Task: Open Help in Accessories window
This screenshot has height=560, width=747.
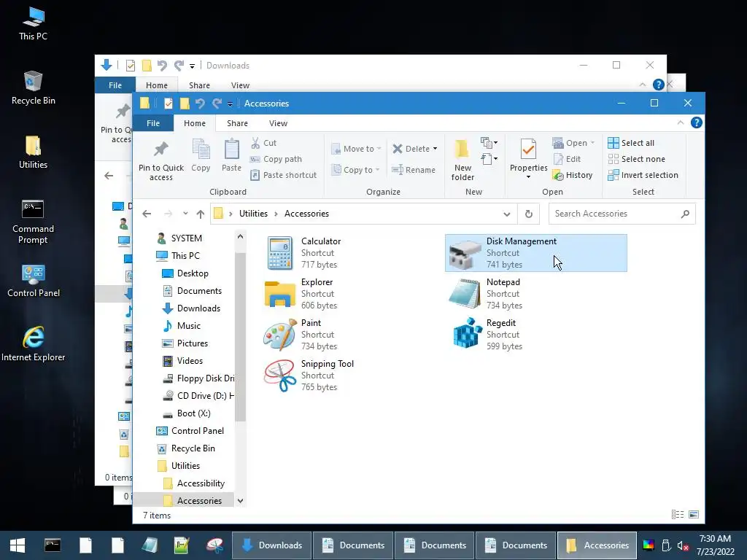Action: (x=696, y=122)
